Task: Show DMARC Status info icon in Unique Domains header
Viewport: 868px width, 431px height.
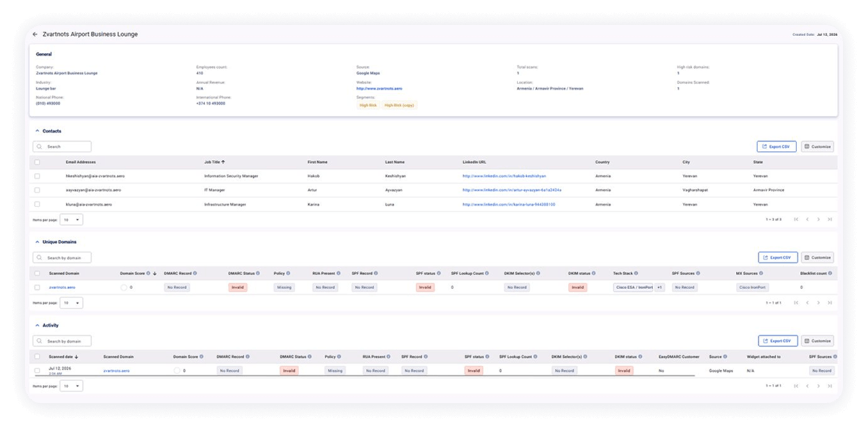Action: coord(258,273)
